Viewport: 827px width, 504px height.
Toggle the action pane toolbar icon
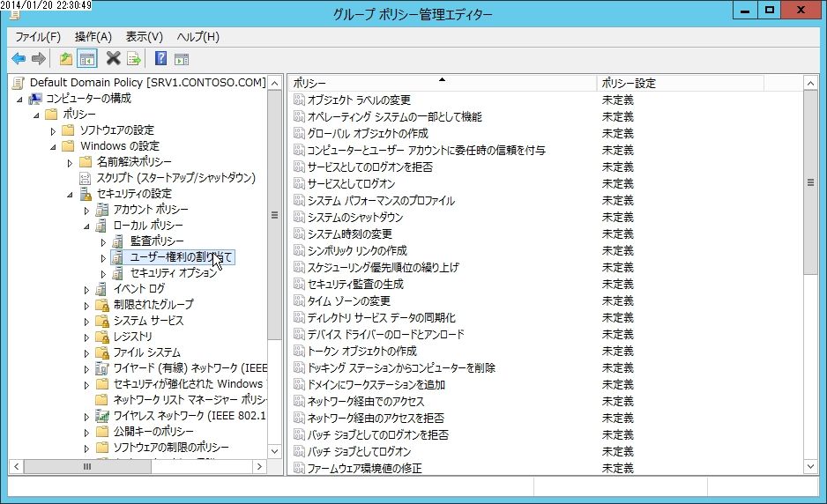[182, 58]
